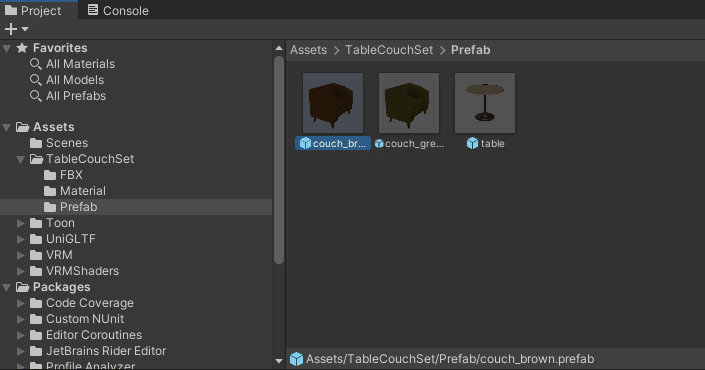Collapse the Packages section
The image size is (705, 370).
[7, 287]
